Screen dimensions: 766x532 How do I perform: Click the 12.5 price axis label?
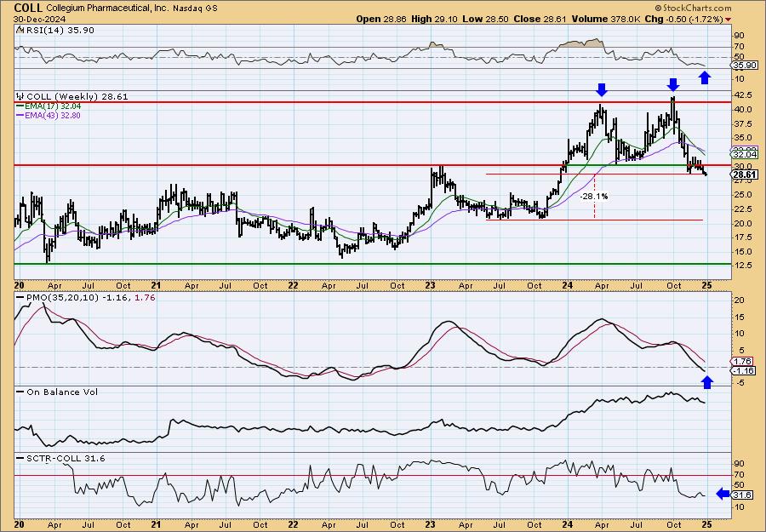pyautogui.click(x=742, y=265)
